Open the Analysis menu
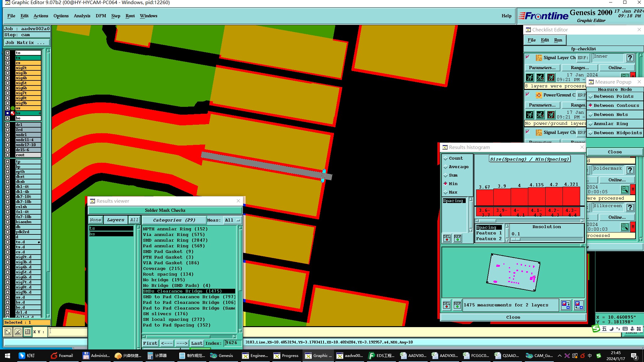 82,16
